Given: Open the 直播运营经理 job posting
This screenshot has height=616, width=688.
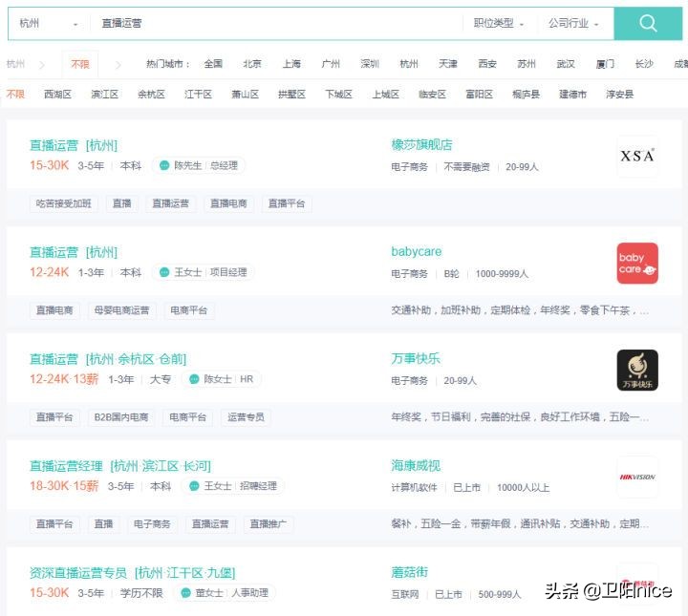Looking at the screenshot, I should coord(66,466).
